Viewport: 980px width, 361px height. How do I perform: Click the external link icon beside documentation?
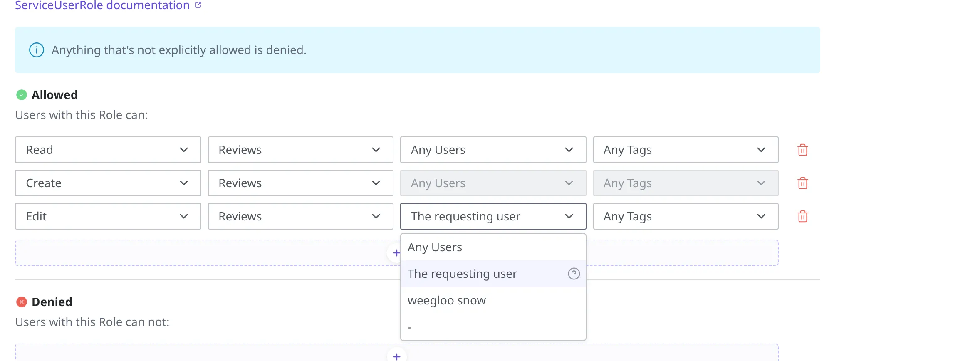pos(198,5)
